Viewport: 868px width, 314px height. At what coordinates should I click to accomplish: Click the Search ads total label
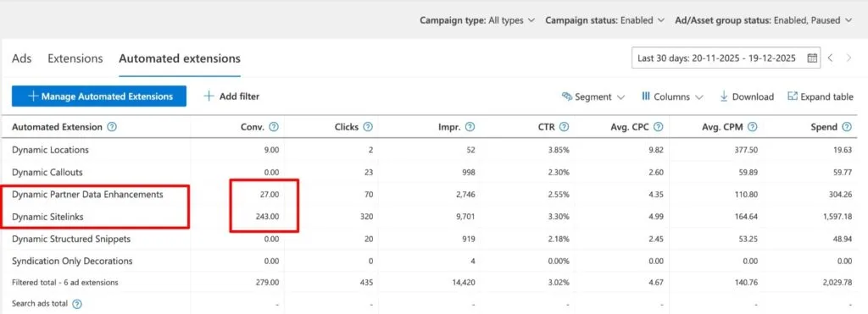pyautogui.click(x=41, y=304)
